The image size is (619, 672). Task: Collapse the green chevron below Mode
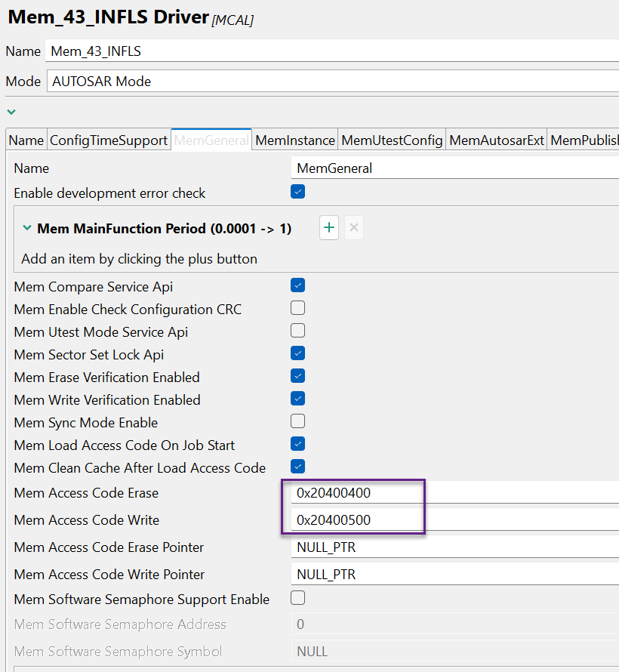11,112
